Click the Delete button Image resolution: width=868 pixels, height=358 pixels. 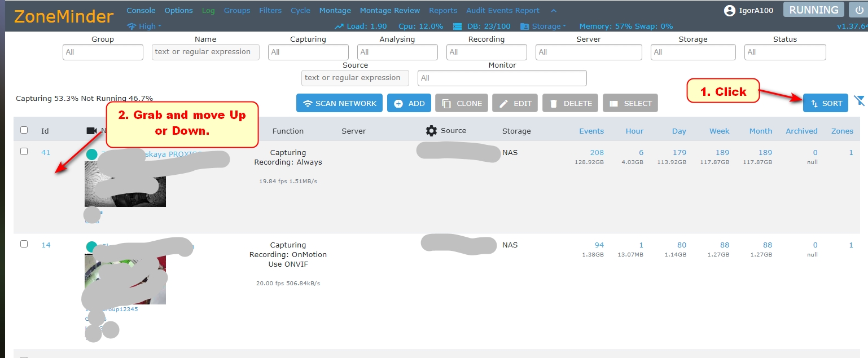[571, 103]
